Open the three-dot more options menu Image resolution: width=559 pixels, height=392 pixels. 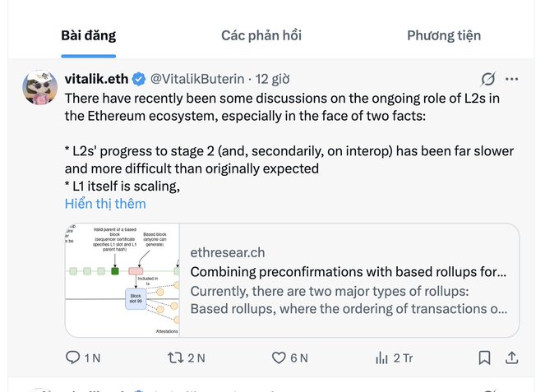(512, 80)
